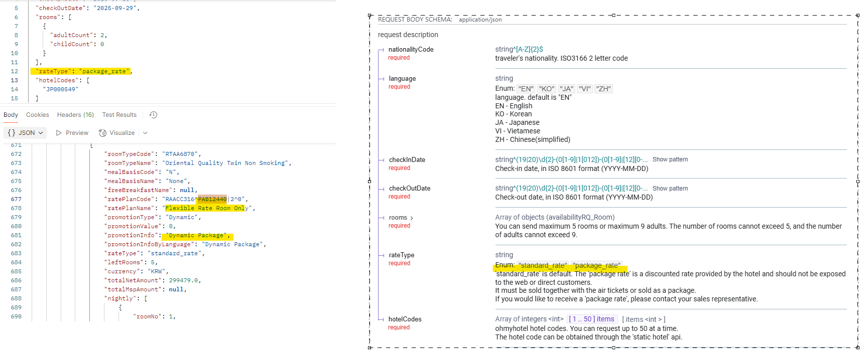Open the Test Results tab
The image size is (868, 351).
coord(119,115)
